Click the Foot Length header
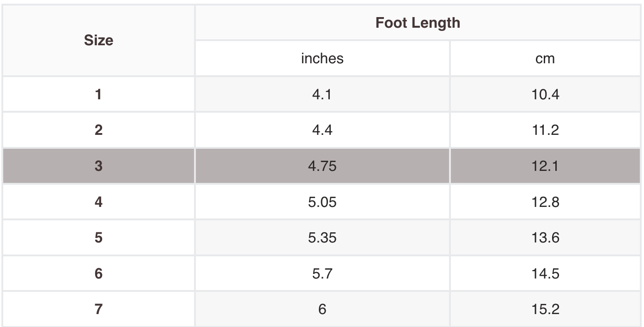The height and width of the screenshot is (327, 644). tap(418, 23)
